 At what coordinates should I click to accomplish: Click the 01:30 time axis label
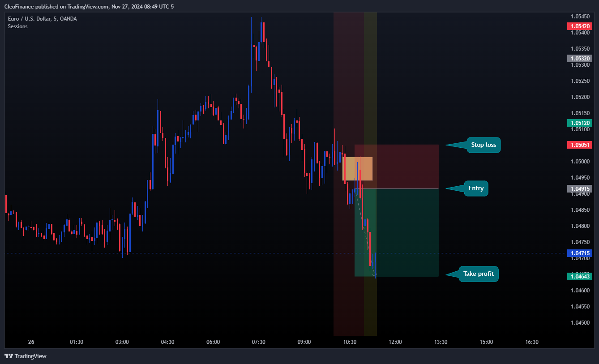coord(77,342)
